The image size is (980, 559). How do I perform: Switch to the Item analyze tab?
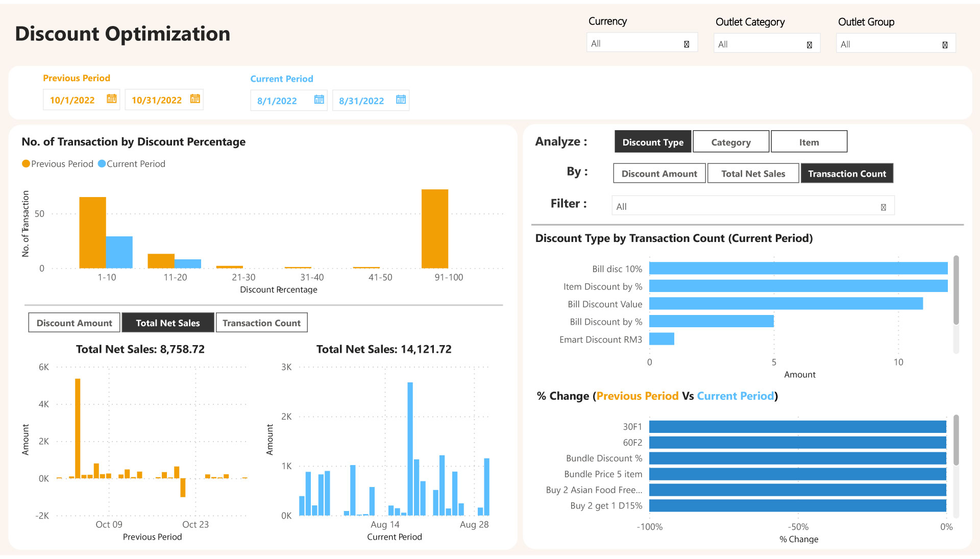click(809, 141)
